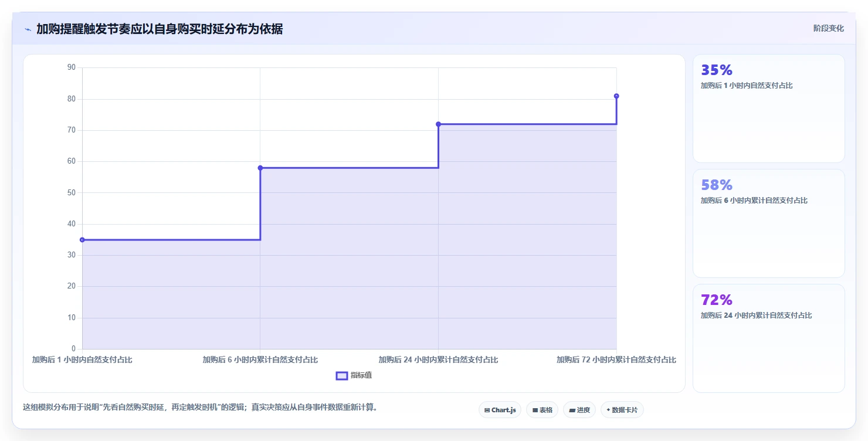This screenshot has height=441, width=868.
Task: Select the Chart.js tag chip
Action: pos(500,410)
